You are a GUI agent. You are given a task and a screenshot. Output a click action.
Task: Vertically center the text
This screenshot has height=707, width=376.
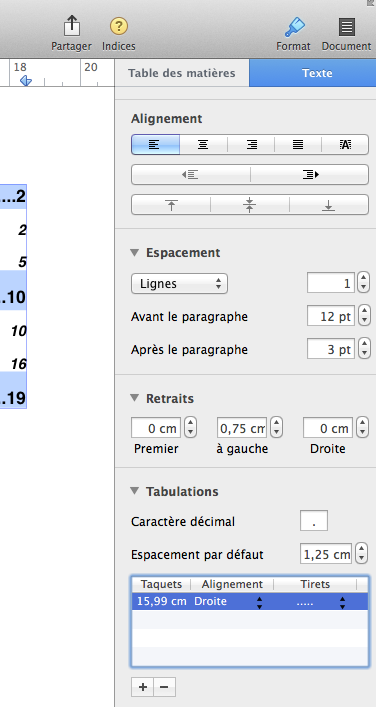[x=249, y=205]
